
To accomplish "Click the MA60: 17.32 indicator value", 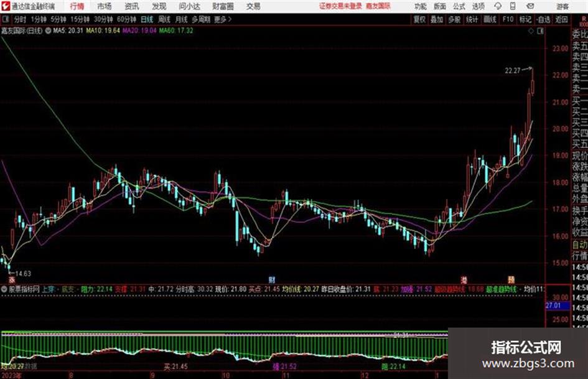I will click(176, 30).
